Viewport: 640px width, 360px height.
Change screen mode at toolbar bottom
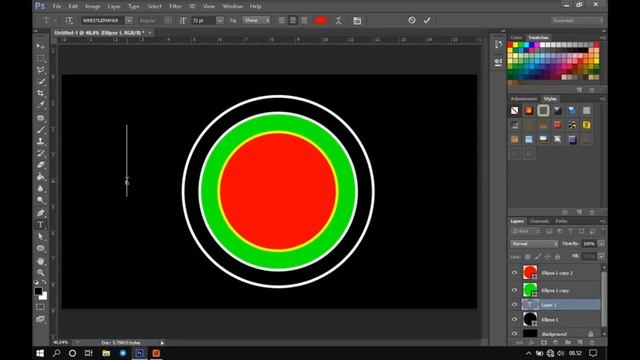40,319
